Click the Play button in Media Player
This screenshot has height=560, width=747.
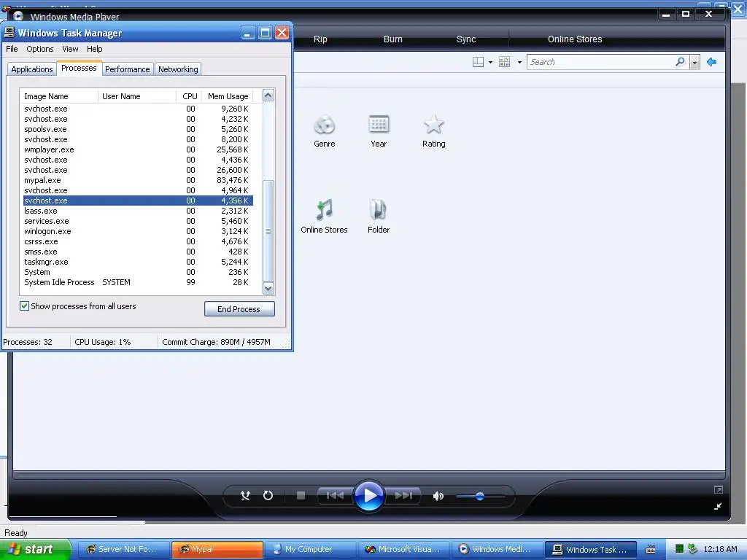(368, 496)
